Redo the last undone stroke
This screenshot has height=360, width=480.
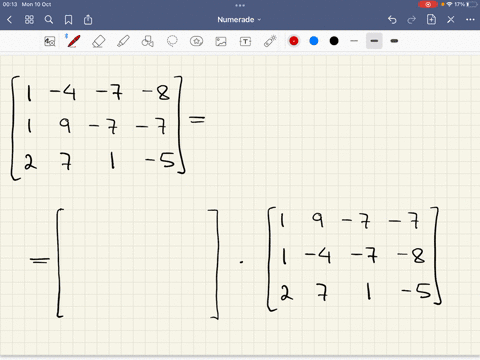coord(412,20)
